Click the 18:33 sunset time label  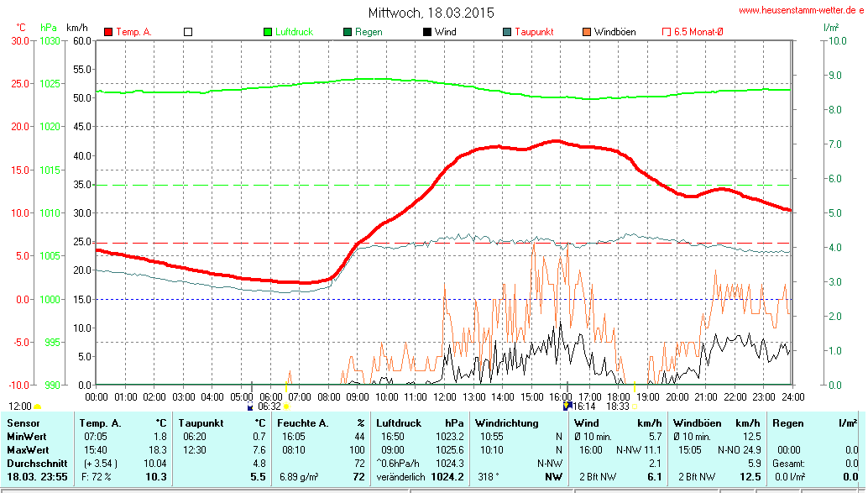coord(618,406)
